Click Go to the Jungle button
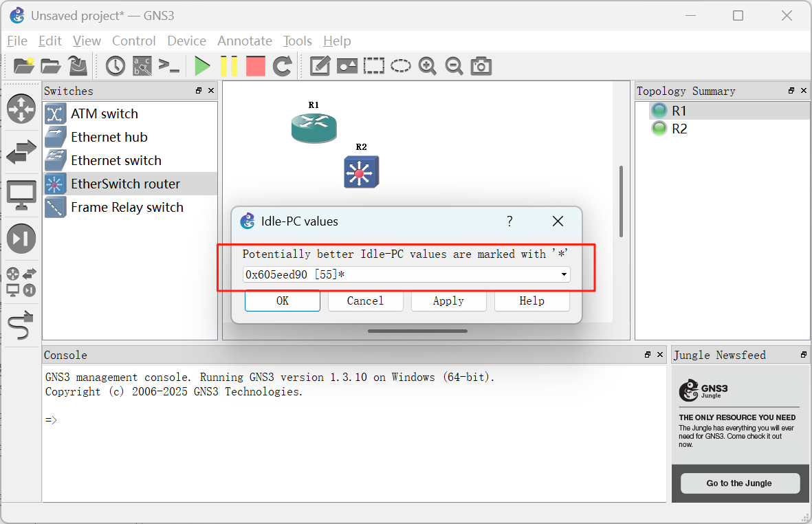The image size is (812, 524). pos(740,483)
